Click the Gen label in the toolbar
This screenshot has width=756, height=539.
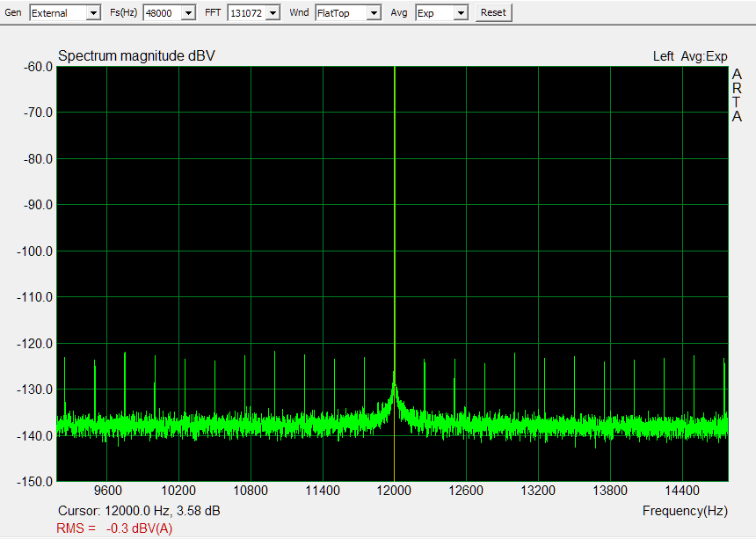click(x=13, y=12)
